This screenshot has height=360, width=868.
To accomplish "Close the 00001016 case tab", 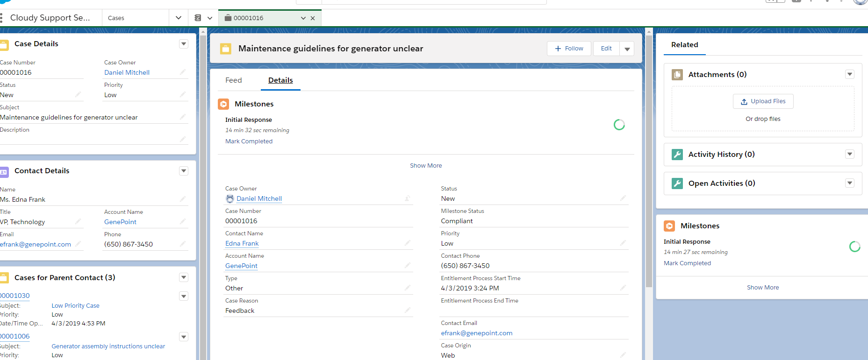I will (313, 18).
